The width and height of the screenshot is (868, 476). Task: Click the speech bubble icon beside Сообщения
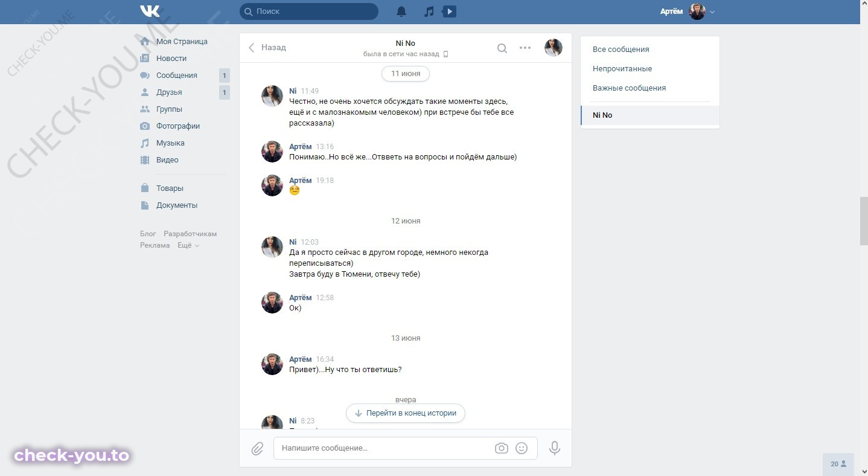(x=145, y=76)
